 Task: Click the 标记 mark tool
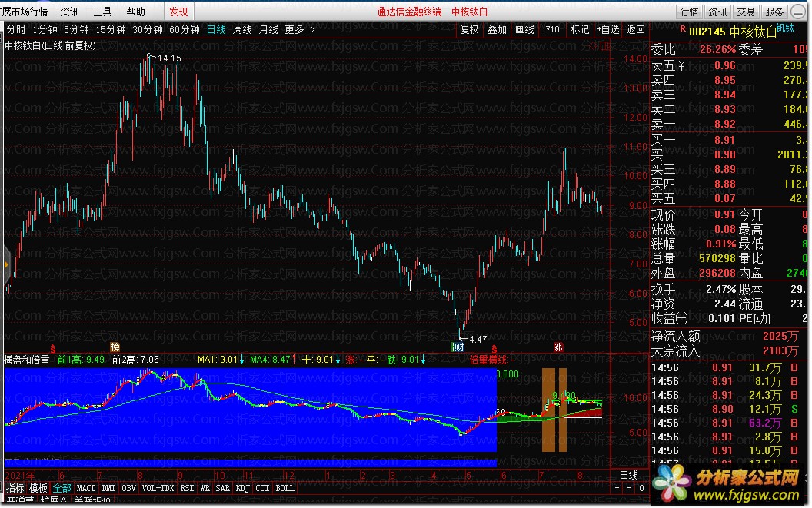[x=580, y=29]
